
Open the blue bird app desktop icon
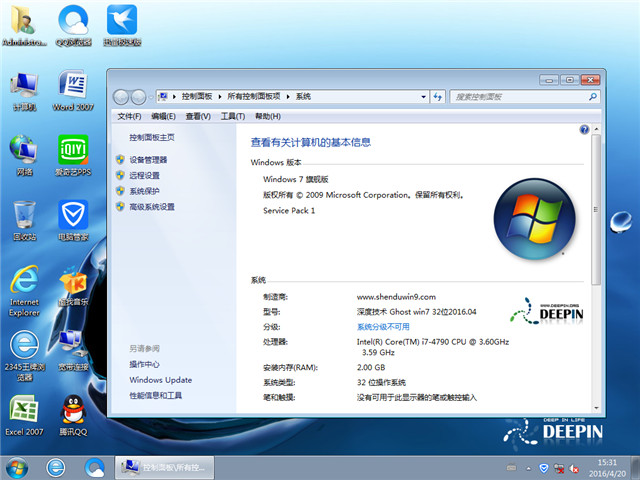click(x=122, y=25)
